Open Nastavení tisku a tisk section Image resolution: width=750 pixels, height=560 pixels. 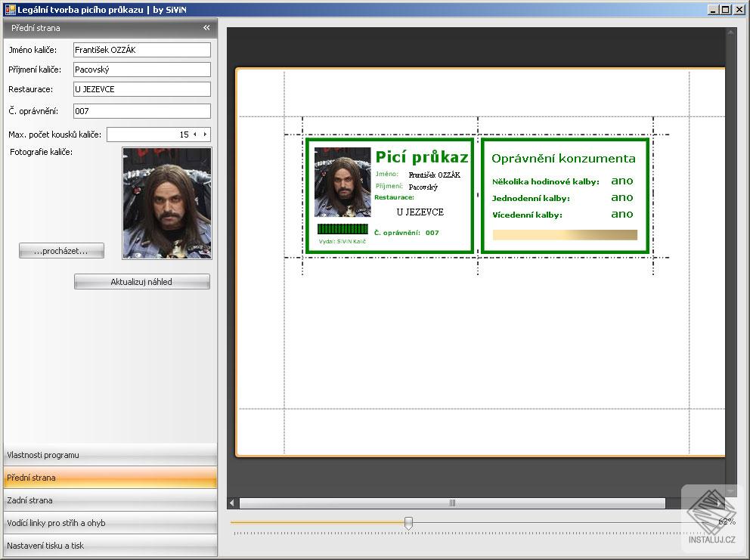click(110, 545)
